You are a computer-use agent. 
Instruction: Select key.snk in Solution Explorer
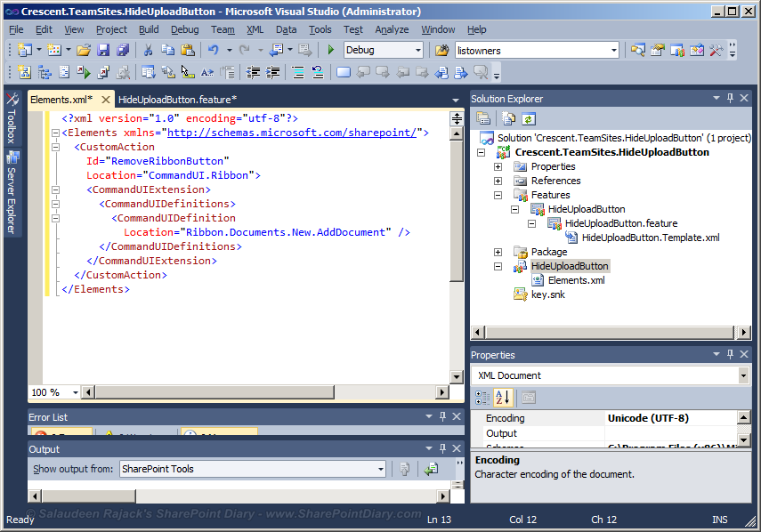548,294
